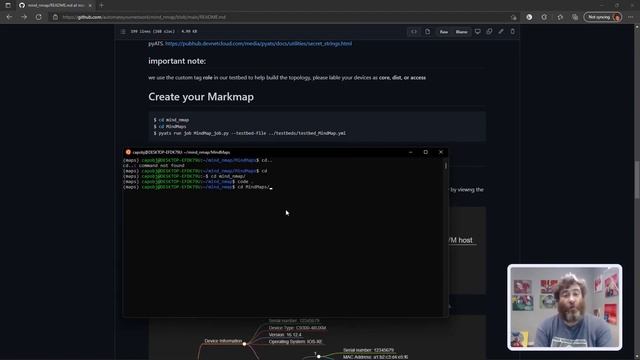
Task: Copy raw file contents icon
Action: tap(489, 31)
